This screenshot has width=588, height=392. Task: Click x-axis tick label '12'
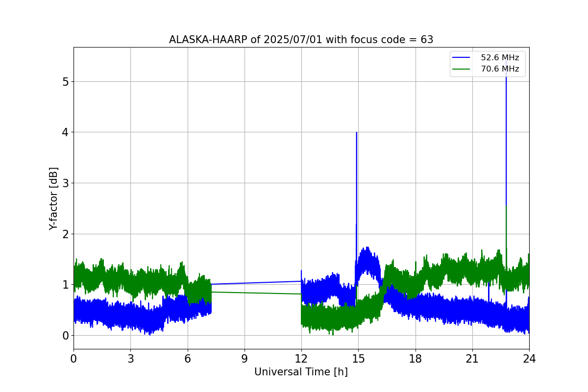pos(301,359)
